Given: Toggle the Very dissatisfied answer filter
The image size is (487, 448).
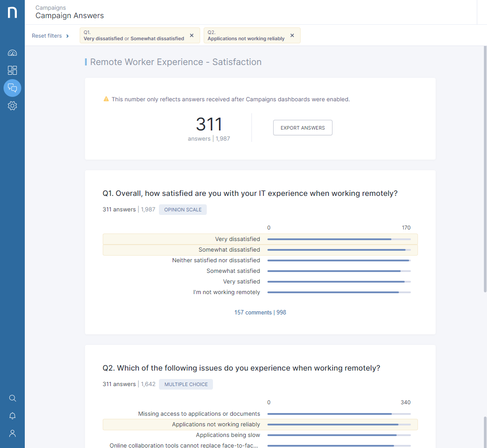Looking at the screenshot, I should (260, 239).
